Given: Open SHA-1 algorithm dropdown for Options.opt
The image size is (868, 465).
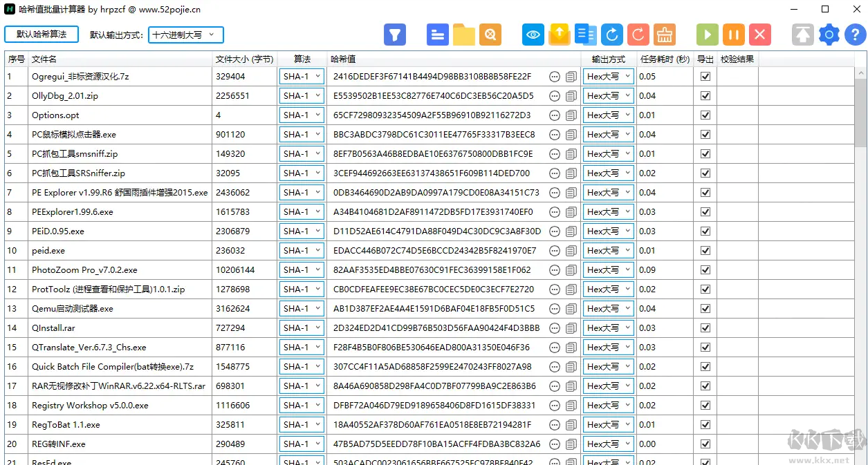Looking at the screenshot, I should coord(302,115).
